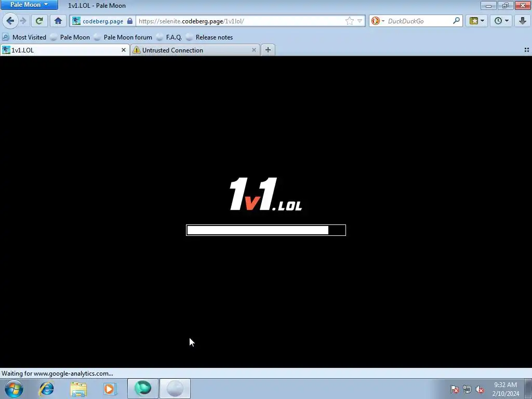Open the bookmarks menu button
Screen dimensions: 532x399
pyautogui.click(x=476, y=21)
